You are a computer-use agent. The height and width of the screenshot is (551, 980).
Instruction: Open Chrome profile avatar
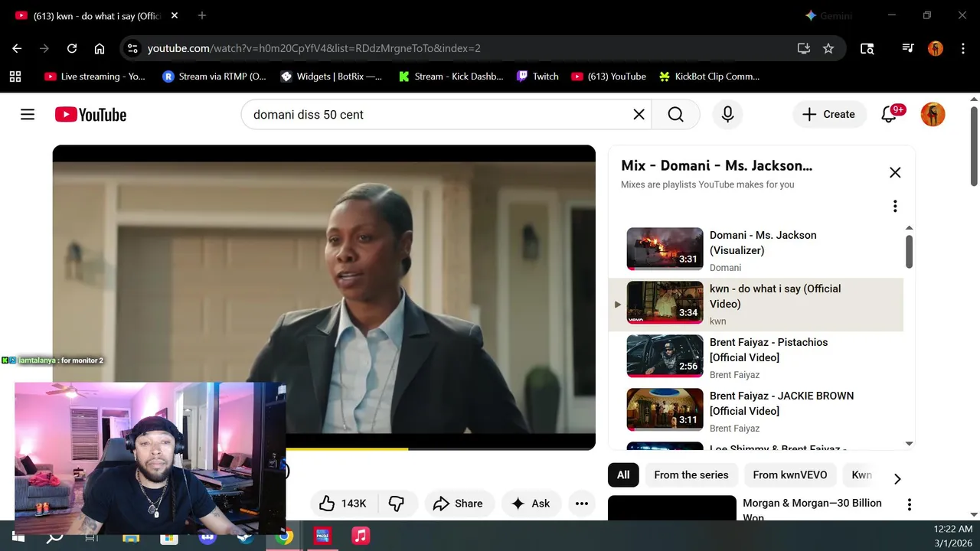pyautogui.click(x=936, y=48)
